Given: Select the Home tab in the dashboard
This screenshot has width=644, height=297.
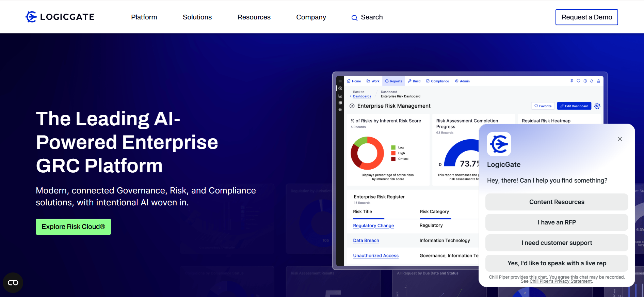Looking at the screenshot, I should click(x=354, y=81).
